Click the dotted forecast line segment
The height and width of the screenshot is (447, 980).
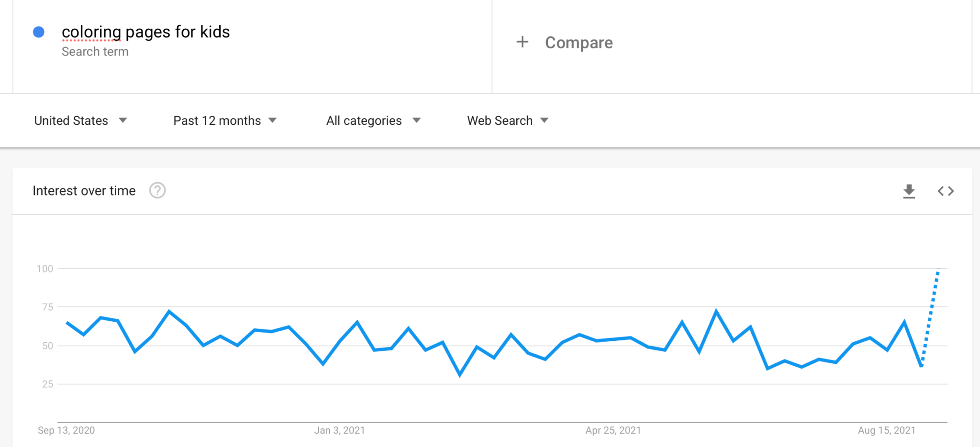tap(930, 319)
